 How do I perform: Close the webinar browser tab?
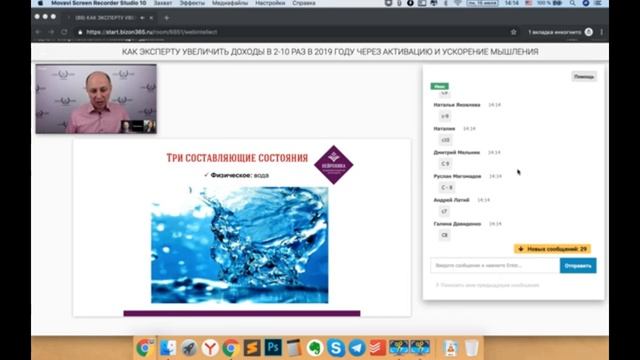151,18
